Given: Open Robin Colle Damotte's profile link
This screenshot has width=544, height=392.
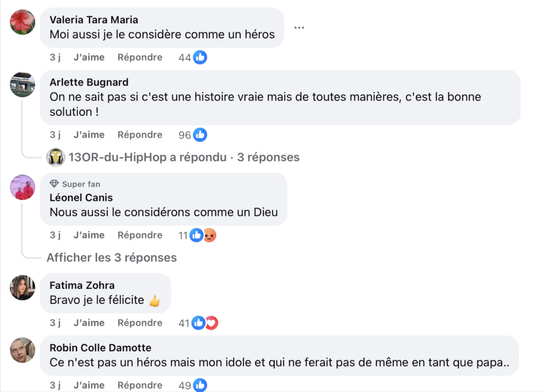Looking at the screenshot, I should pyautogui.click(x=100, y=348).
